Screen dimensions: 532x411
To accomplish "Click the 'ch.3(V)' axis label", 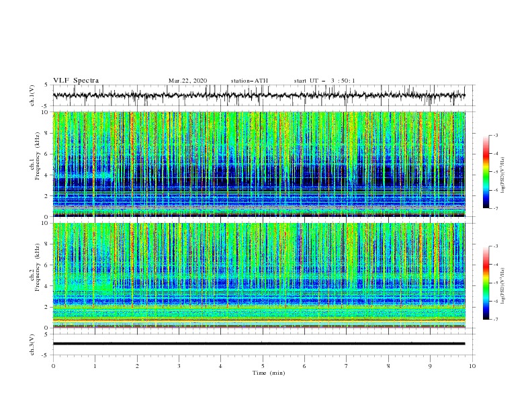I will pos(32,345).
